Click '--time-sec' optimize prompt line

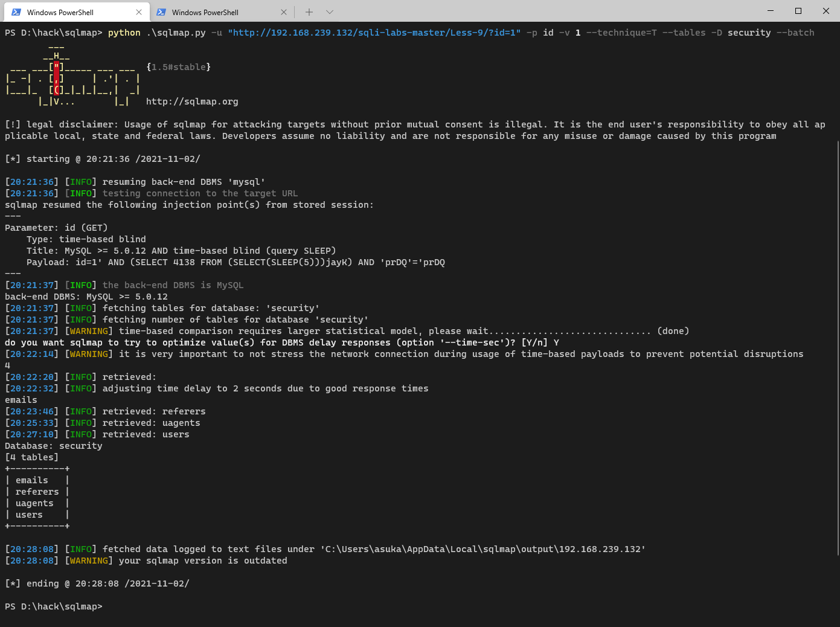pos(282,342)
